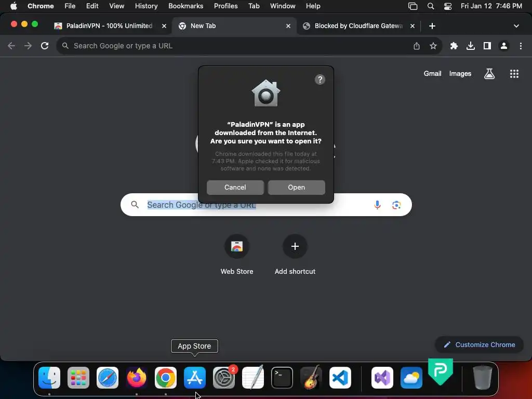Open TextEdit from the Dock
532x399 pixels.
point(253,378)
